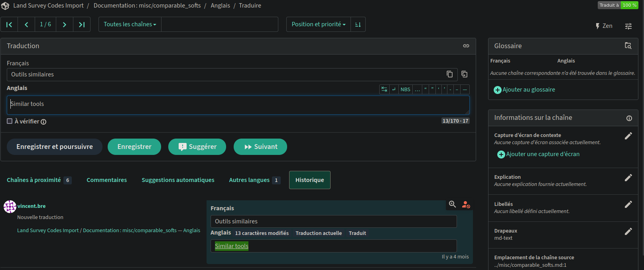Viewport: 644px width, 270px height.
Task: Click the À vérifier help icon
Action: point(43,122)
